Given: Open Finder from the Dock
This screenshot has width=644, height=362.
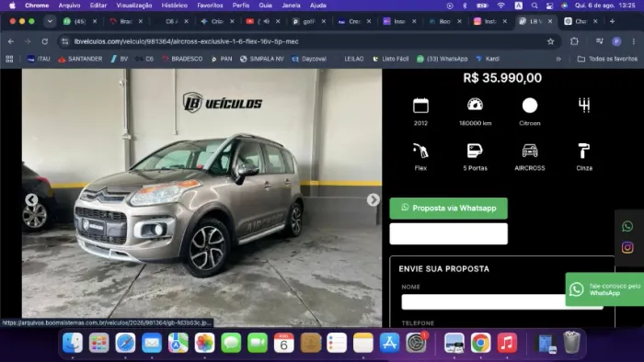Looking at the screenshot, I should tap(73, 343).
